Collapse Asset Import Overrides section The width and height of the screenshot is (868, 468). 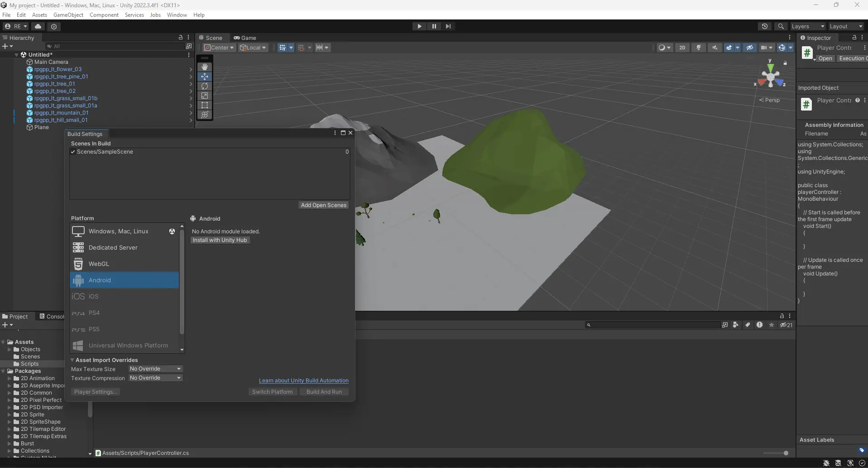point(72,360)
